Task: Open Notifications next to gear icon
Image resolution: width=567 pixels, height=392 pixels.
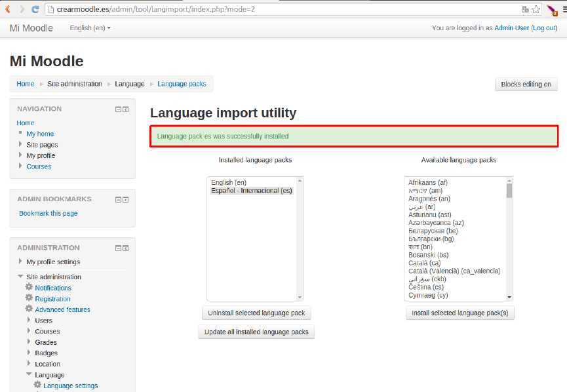Action: [53, 288]
